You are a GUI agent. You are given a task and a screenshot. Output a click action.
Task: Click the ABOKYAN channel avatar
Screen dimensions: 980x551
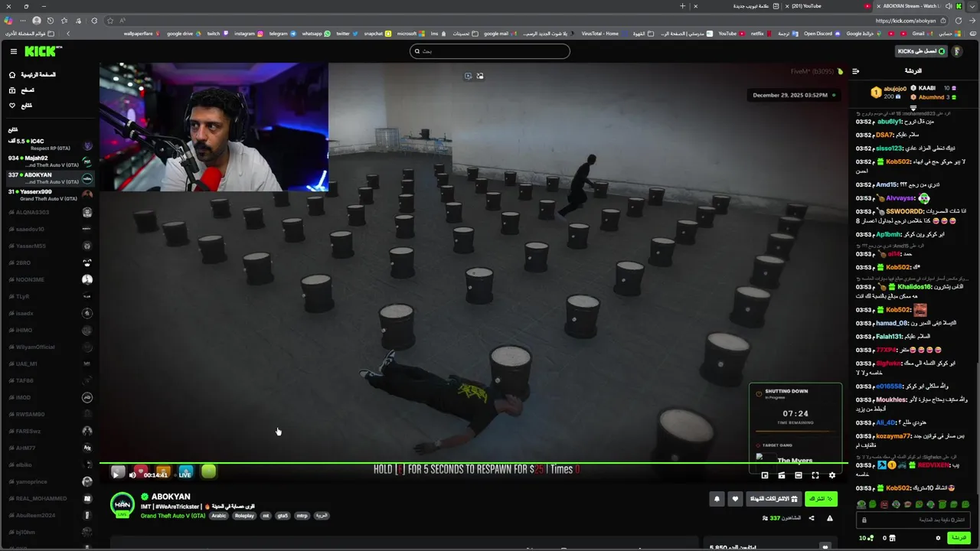pyautogui.click(x=122, y=505)
